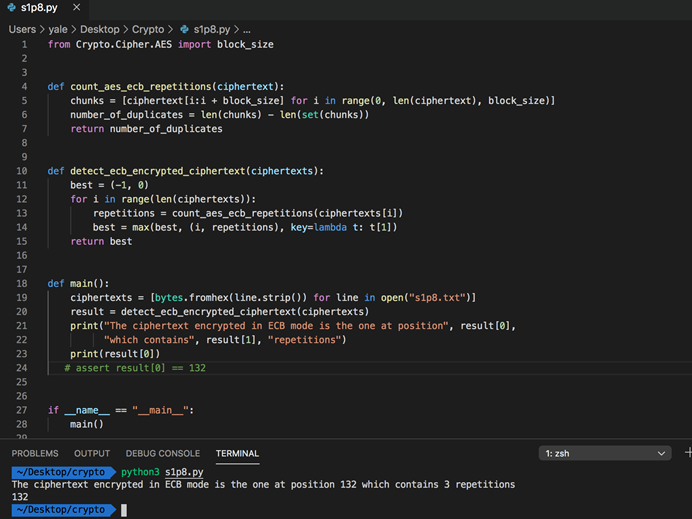This screenshot has width=692, height=519.
Task: Open Desktop breadcrumb segment
Action: tap(100, 30)
